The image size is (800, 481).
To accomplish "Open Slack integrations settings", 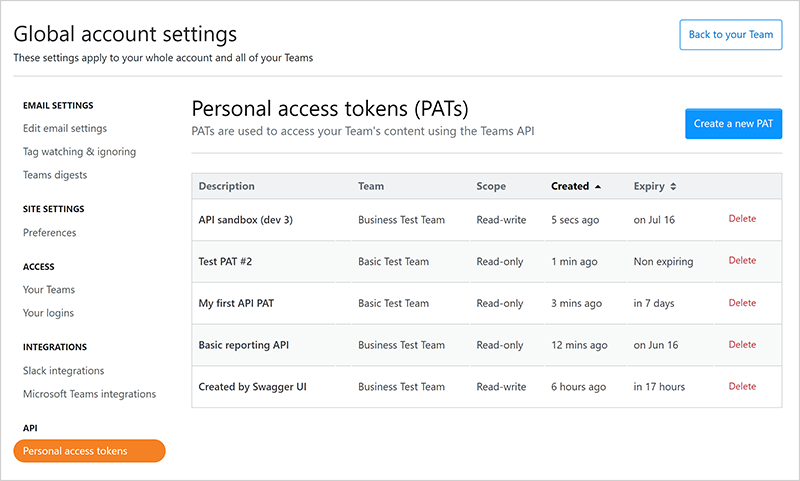I will [x=63, y=371].
